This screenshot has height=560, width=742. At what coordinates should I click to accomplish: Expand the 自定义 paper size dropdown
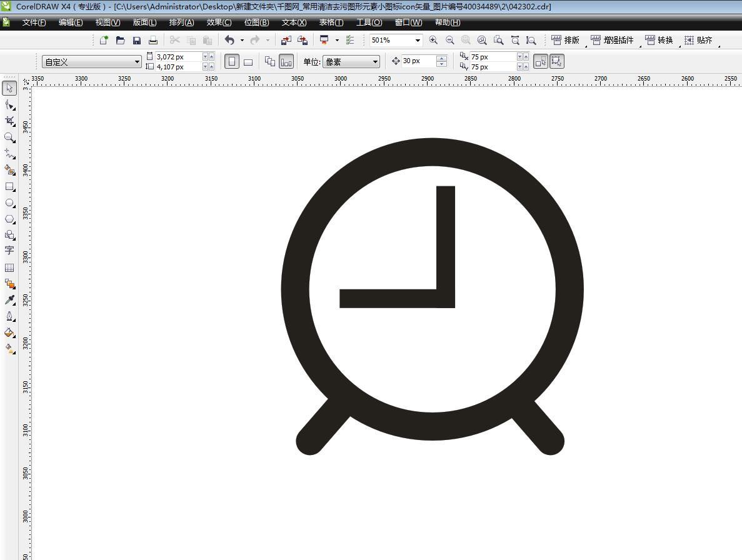point(137,62)
